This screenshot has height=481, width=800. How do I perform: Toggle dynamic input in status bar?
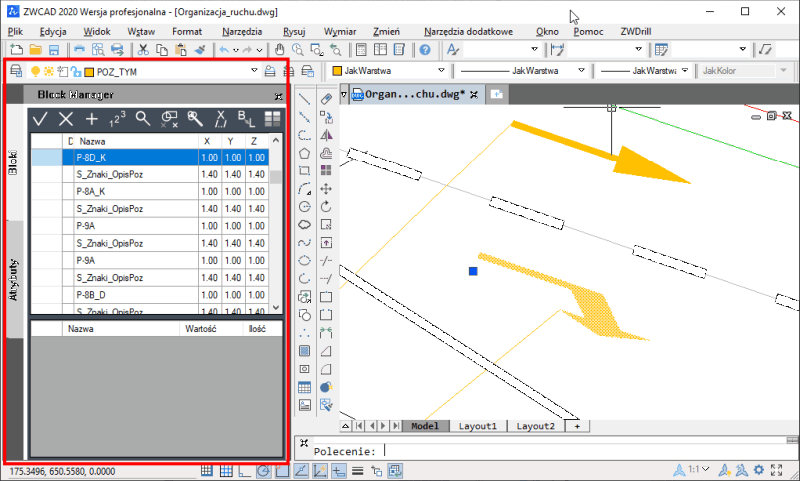(339, 471)
